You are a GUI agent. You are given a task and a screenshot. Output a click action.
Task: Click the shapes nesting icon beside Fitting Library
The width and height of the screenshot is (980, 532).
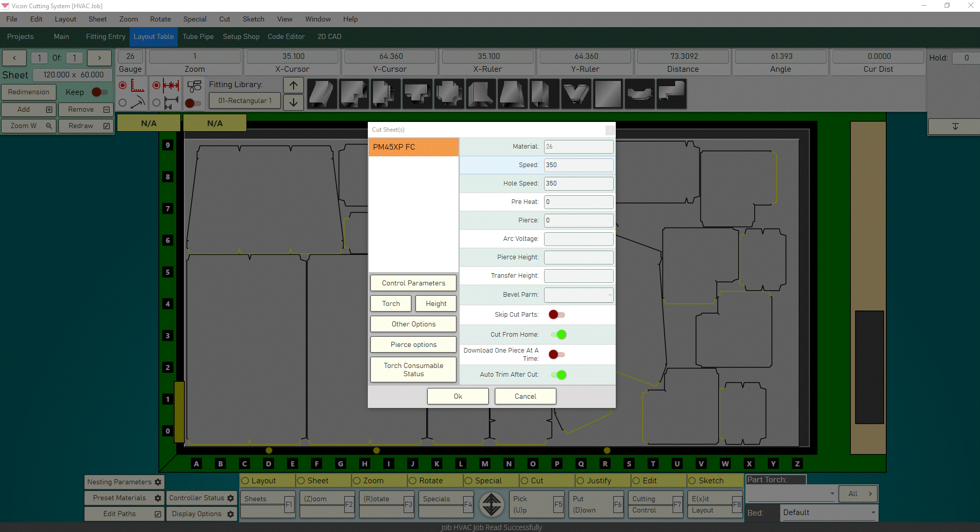click(195, 86)
